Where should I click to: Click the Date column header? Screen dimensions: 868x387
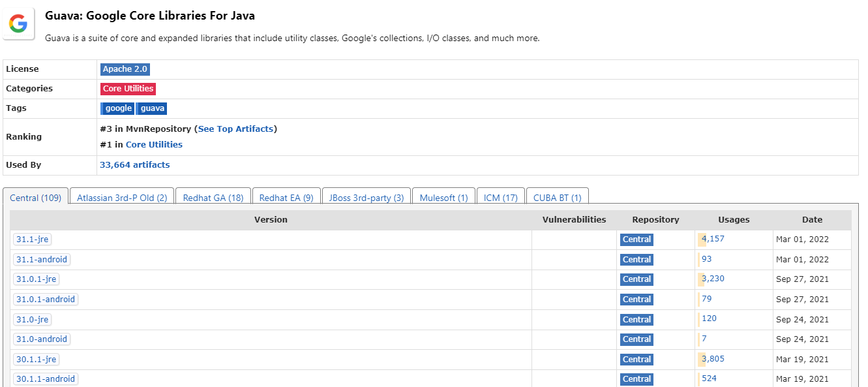812,220
